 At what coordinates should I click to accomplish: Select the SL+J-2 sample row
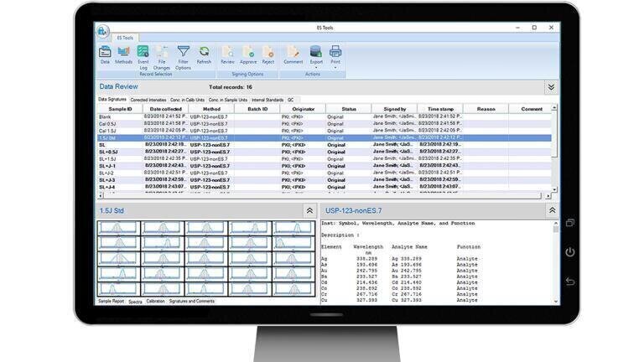324,173
